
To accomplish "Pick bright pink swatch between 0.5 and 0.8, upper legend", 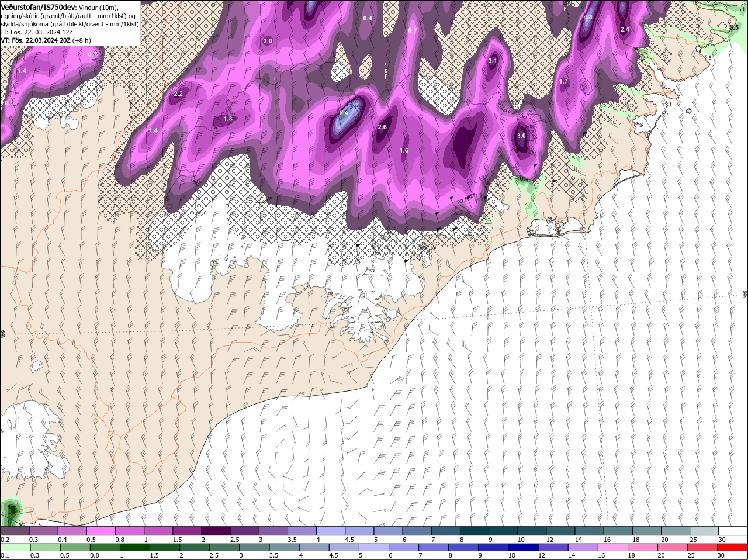I will click(101, 531).
